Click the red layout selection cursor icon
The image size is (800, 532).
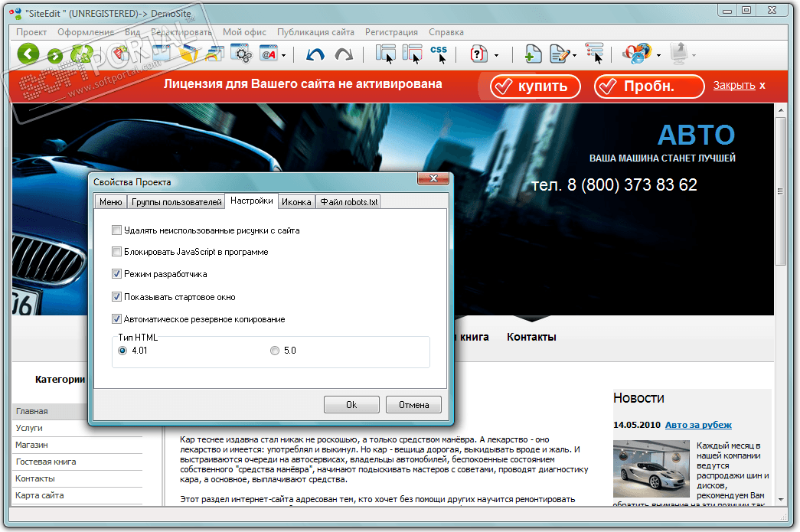click(x=412, y=54)
